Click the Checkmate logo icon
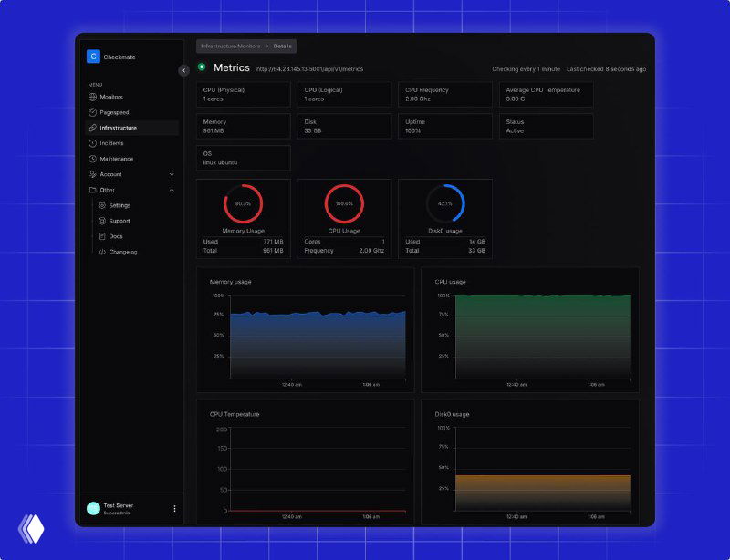730x560 pixels. pos(93,57)
